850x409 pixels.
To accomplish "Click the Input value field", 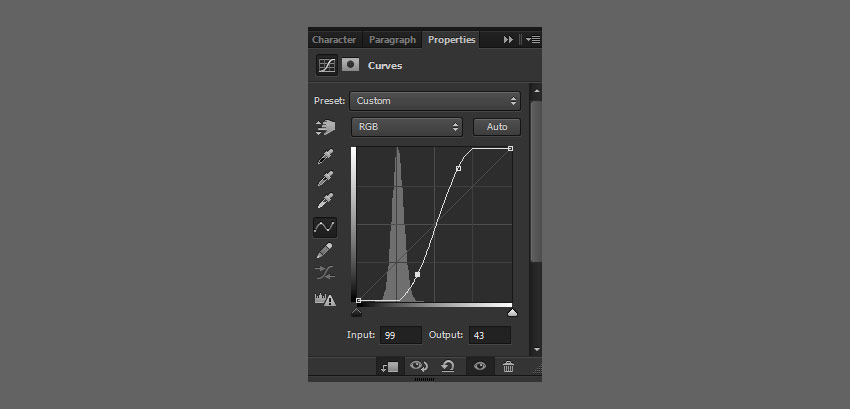I will pyautogui.click(x=401, y=335).
